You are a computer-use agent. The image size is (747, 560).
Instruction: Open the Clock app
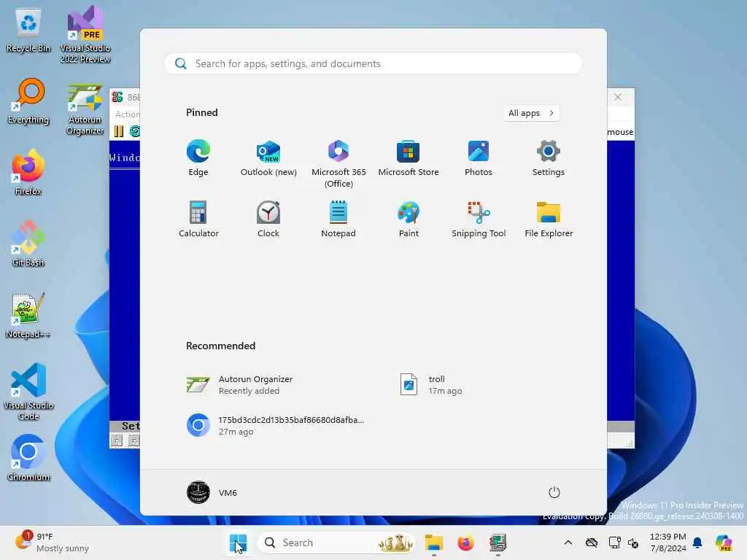coord(268,219)
